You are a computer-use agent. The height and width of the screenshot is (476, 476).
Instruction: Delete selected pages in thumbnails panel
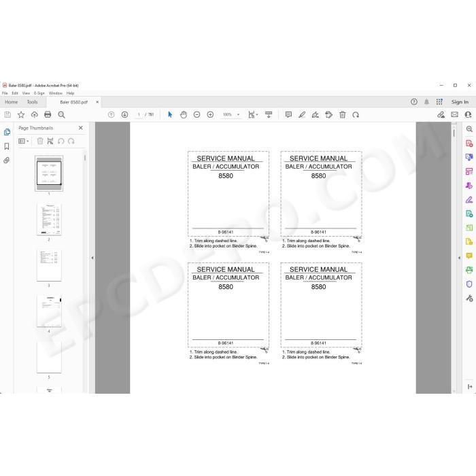click(40, 141)
